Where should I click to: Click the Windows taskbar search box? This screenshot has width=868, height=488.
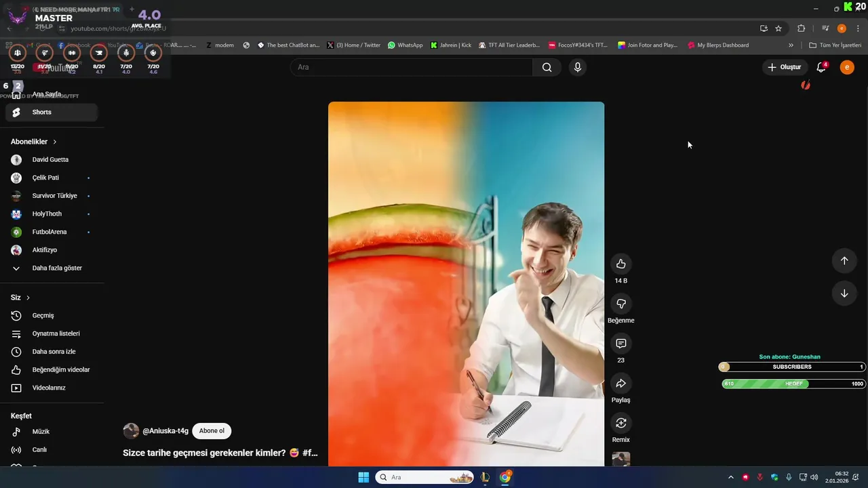click(425, 477)
